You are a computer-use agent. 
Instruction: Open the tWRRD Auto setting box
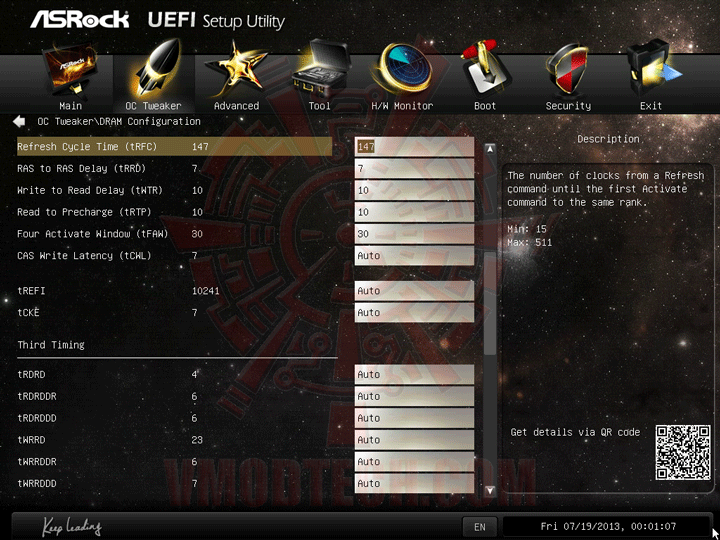(x=414, y=440)
